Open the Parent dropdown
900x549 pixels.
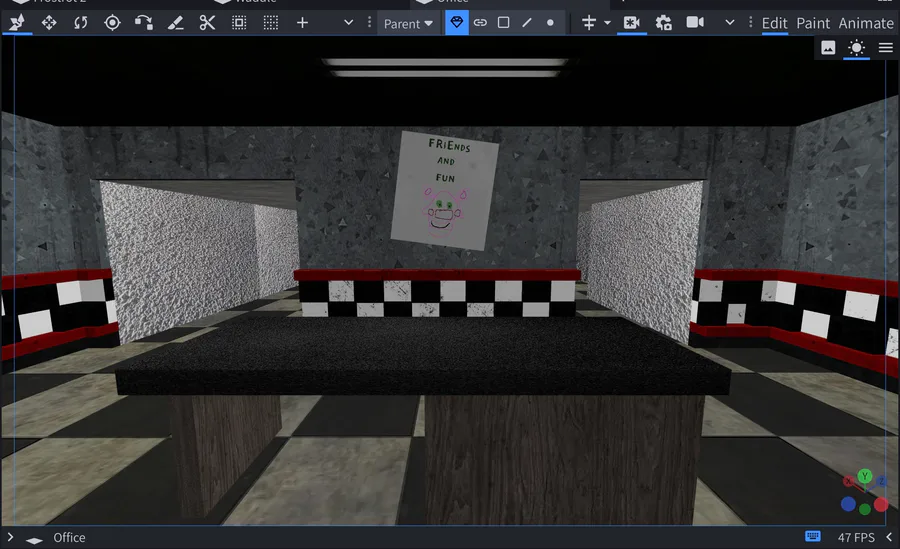tap(408, 24)
